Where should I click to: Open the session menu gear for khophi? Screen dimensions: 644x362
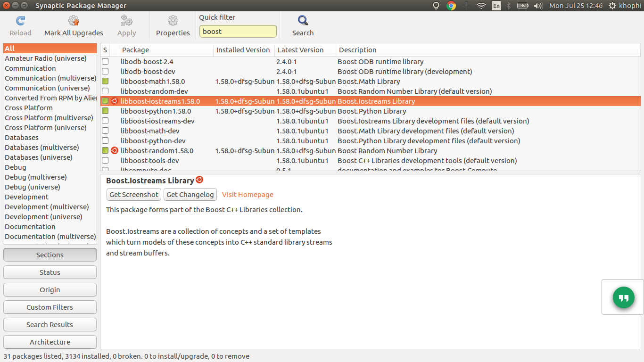612,6
